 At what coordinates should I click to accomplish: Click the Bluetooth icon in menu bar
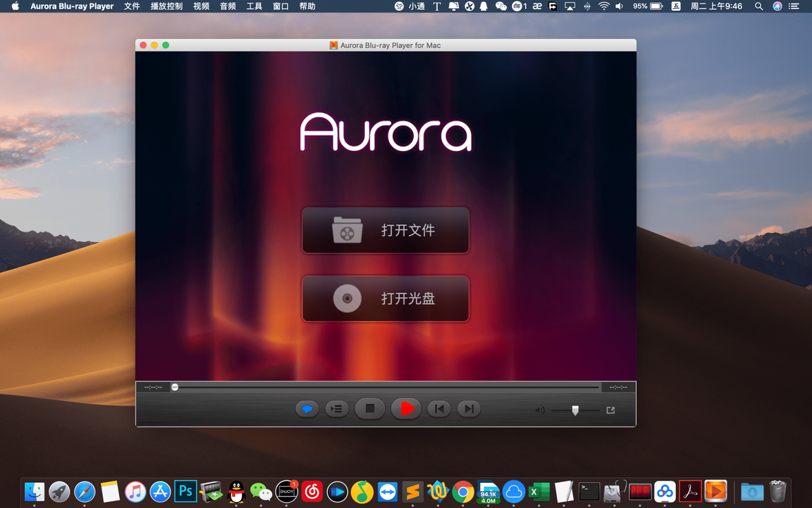pyautogui.click(x=587, y=6)
